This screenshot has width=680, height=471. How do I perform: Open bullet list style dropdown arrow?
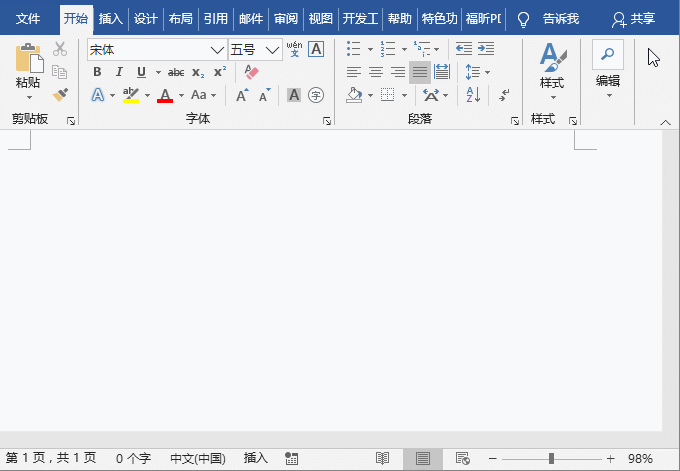[x=370, y=49]
